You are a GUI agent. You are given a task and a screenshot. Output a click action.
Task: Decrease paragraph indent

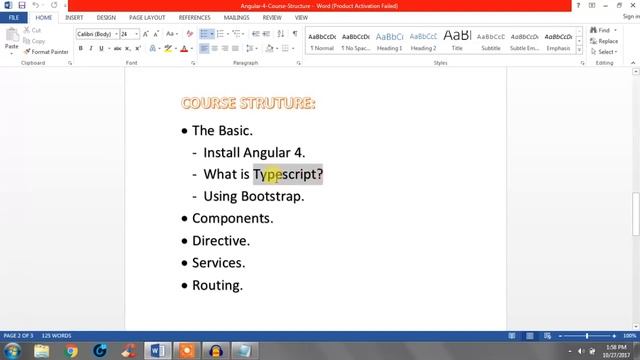tap(256, 34)
